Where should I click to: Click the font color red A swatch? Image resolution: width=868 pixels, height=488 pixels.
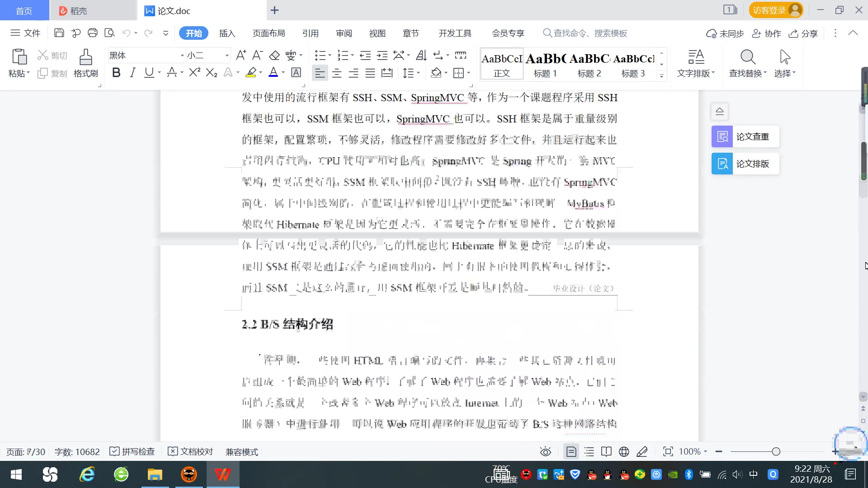pyautogui.click(x=274, y=72)
